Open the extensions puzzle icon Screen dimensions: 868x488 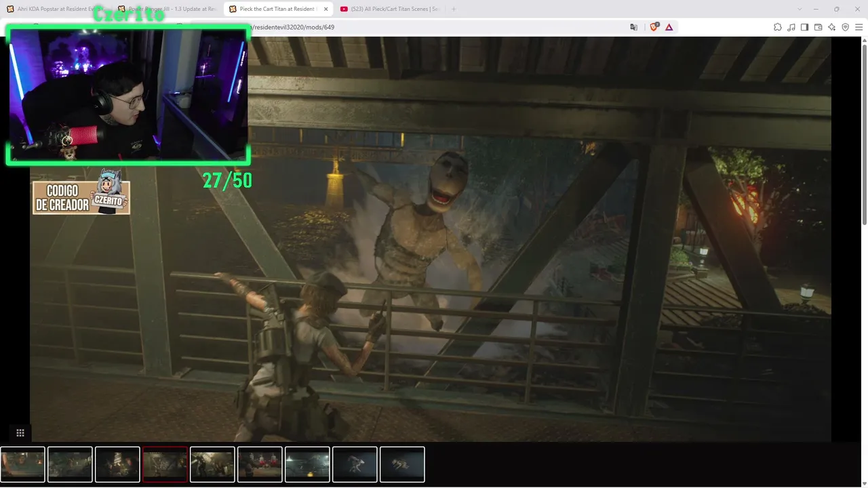point(778,27)
